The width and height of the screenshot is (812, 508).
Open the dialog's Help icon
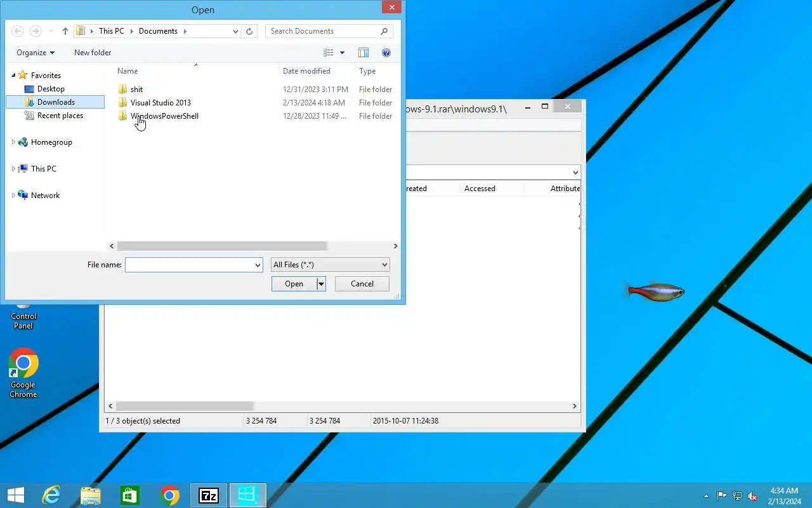[x=386, y=53]
